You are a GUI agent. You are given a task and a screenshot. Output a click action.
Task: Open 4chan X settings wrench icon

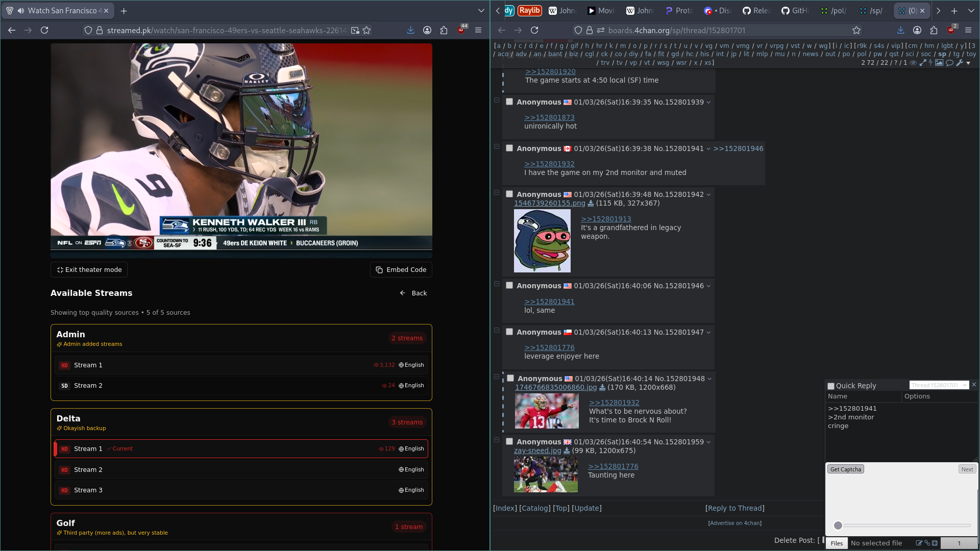tap(960, 63)
